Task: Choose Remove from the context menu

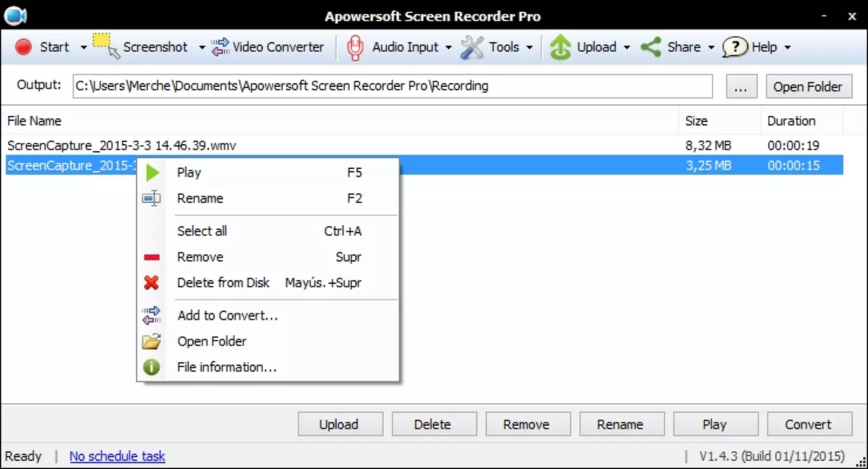Action: [269, 257]
